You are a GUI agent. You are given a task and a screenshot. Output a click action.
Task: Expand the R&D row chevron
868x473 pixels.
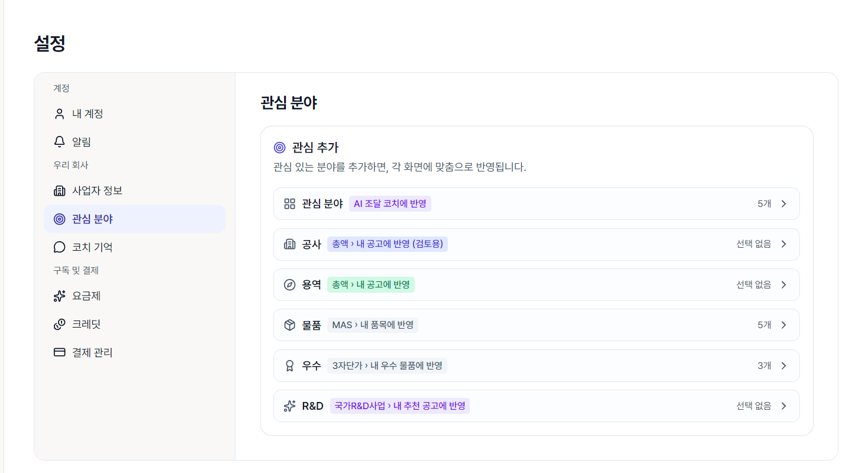coord(783,406)
